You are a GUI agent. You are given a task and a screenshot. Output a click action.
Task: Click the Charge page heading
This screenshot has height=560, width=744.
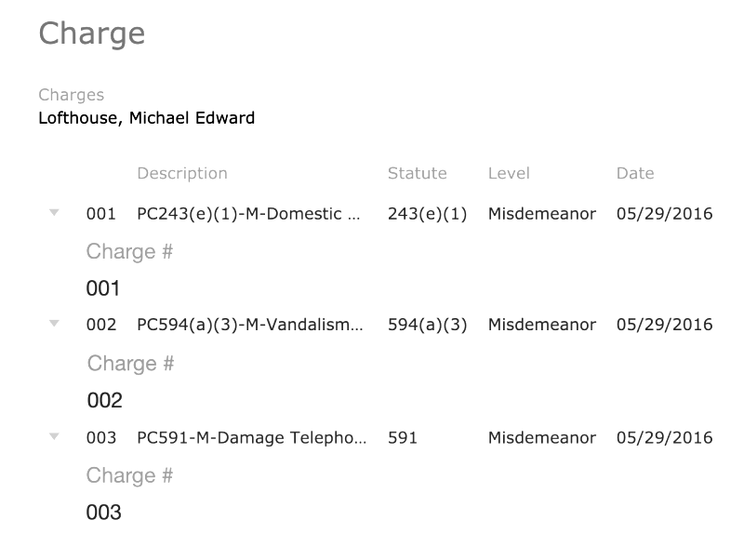coord(91,33)
